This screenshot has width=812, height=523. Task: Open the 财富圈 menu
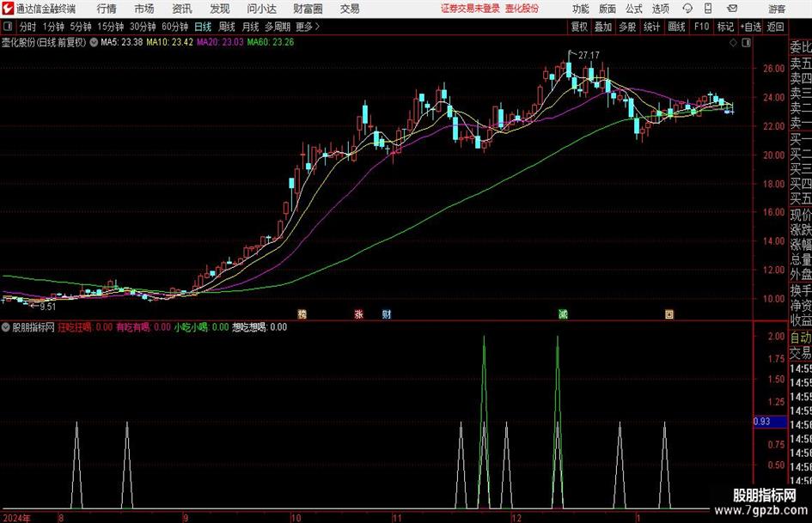pyautogui.click(x=308, y=9)
